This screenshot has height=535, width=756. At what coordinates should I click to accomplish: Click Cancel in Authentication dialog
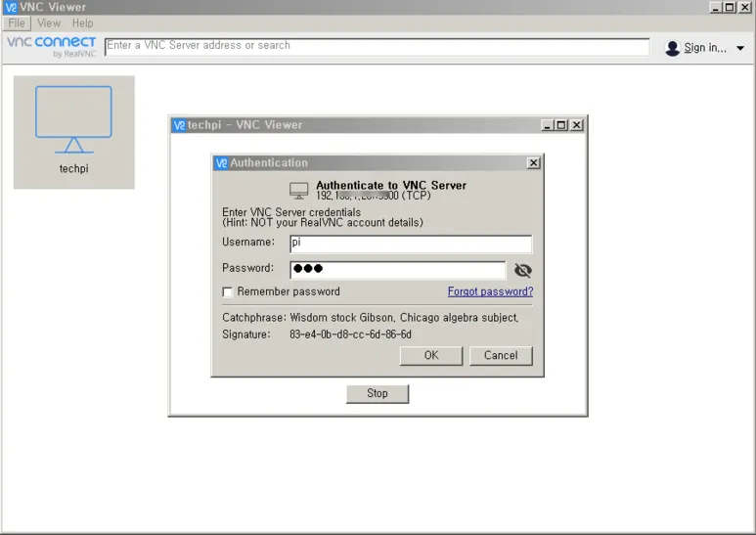point(501,356)
